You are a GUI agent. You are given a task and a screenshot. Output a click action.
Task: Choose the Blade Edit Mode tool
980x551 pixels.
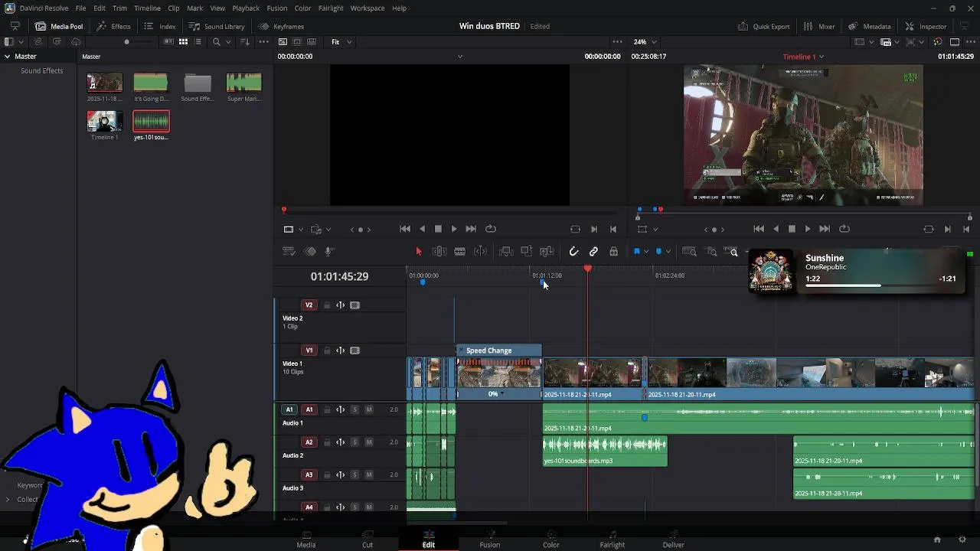459,252
